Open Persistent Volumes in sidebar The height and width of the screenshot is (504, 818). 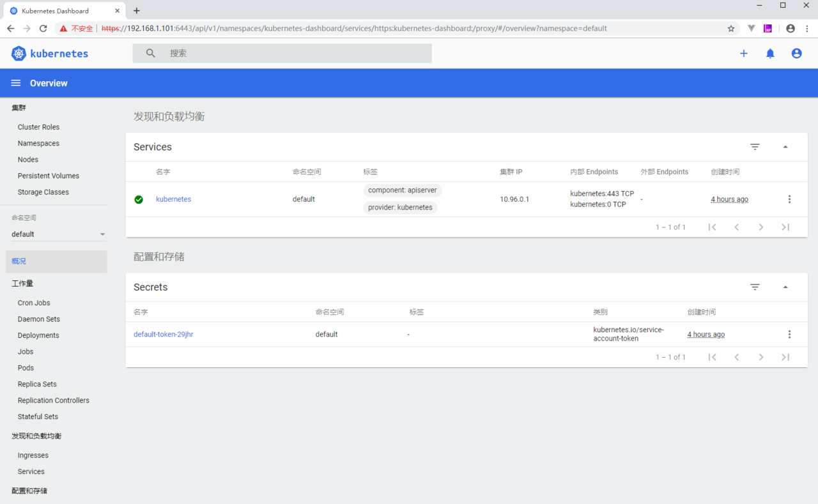(49, 176)
